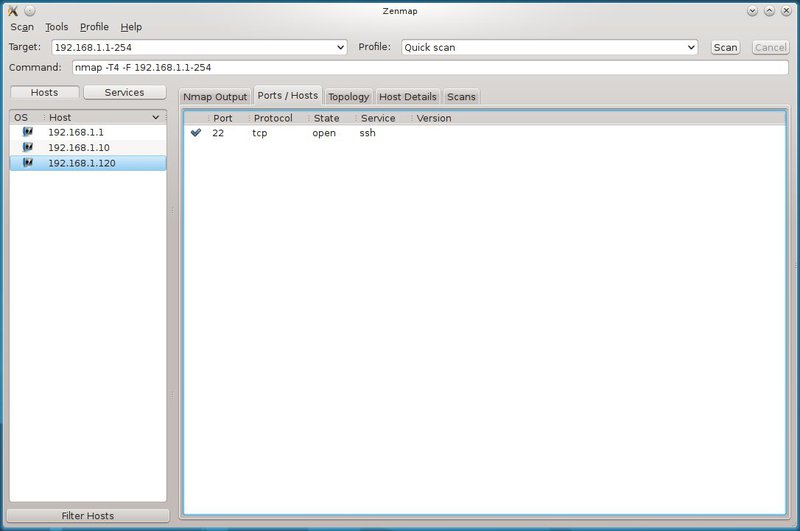Click the open-port checkmark icon for port 22

pos(196,133)
